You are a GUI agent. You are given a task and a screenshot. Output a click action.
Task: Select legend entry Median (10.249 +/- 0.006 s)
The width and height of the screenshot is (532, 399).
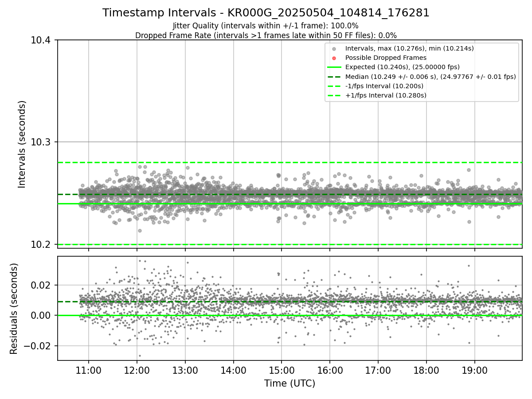point(430,77)
